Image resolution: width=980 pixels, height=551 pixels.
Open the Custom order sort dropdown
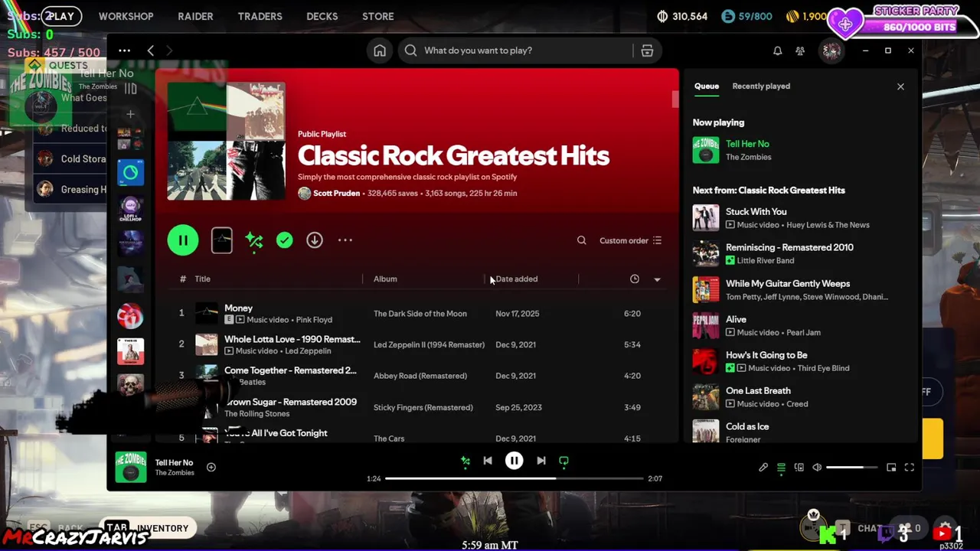pyautogui.click(x=630, y=240)
